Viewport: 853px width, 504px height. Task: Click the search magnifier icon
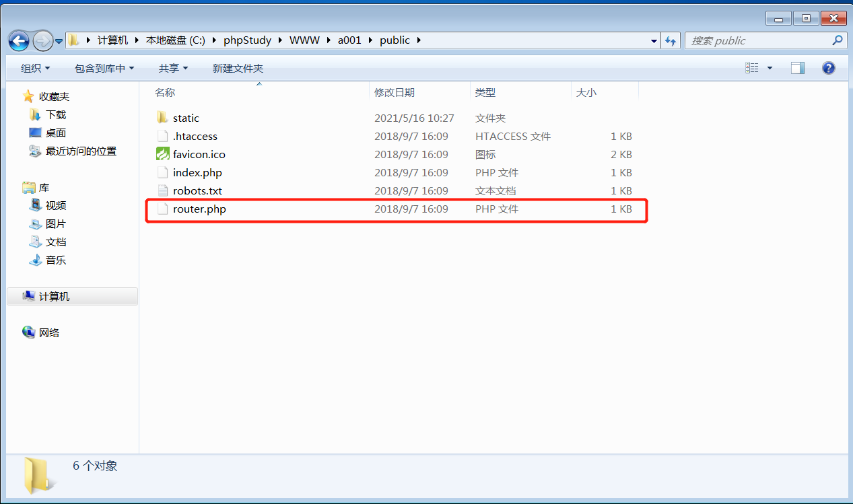coord(837,40)
